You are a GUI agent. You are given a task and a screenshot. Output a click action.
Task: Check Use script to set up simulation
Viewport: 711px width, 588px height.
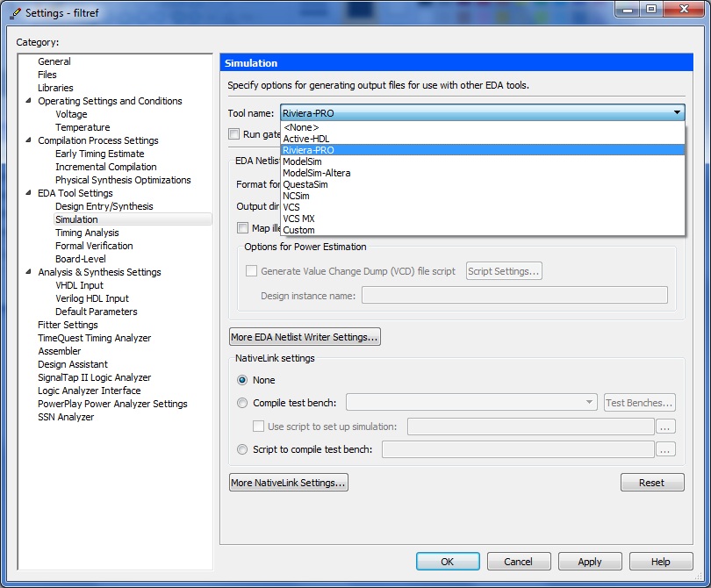pos(258,427)
